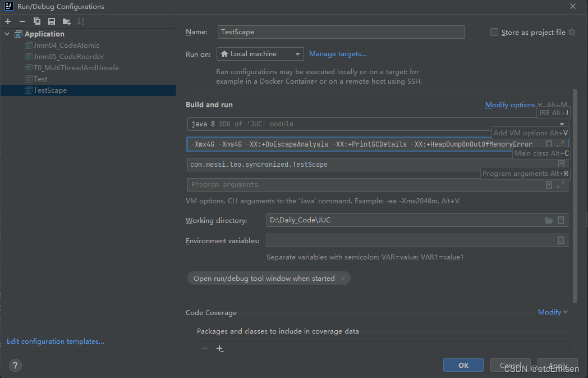Close the Run/Debug Configurations dialog
Screen dimensions: 588x378
pyautogui.click(x=573, y=6)
